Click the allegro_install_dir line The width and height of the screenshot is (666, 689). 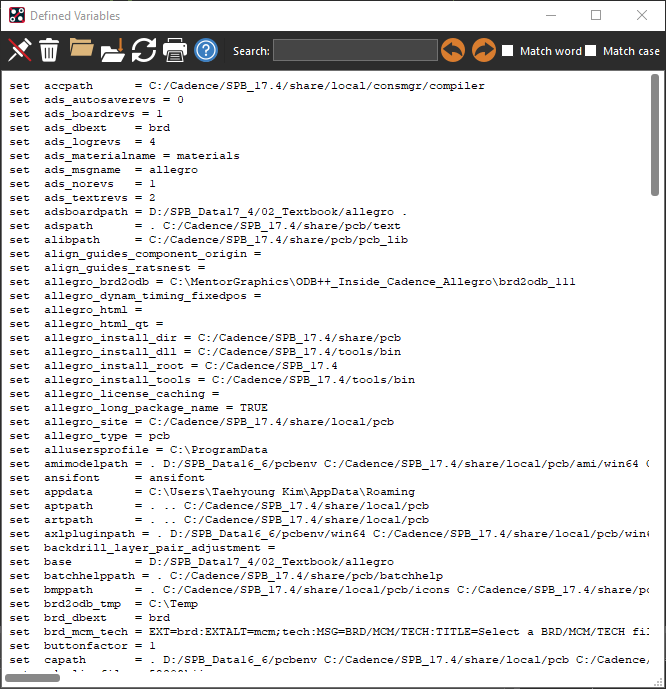pyautogui.click(x=205, y=338)
